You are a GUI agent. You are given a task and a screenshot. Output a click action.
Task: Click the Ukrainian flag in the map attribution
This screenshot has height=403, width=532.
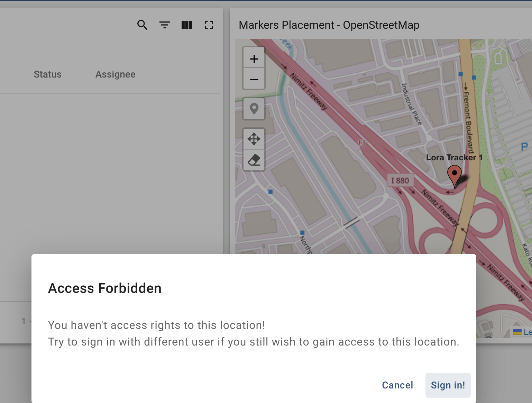pyautogui.click(x=517, y=332)
